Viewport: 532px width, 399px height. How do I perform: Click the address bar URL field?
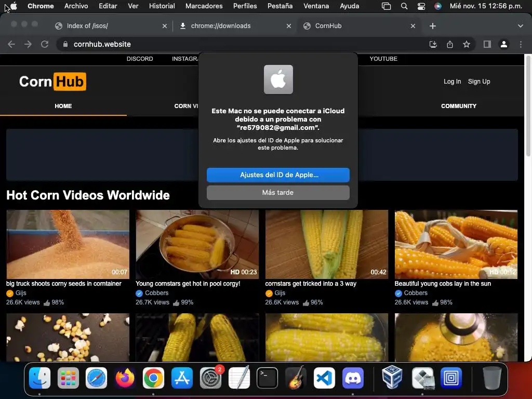[241, 44]
